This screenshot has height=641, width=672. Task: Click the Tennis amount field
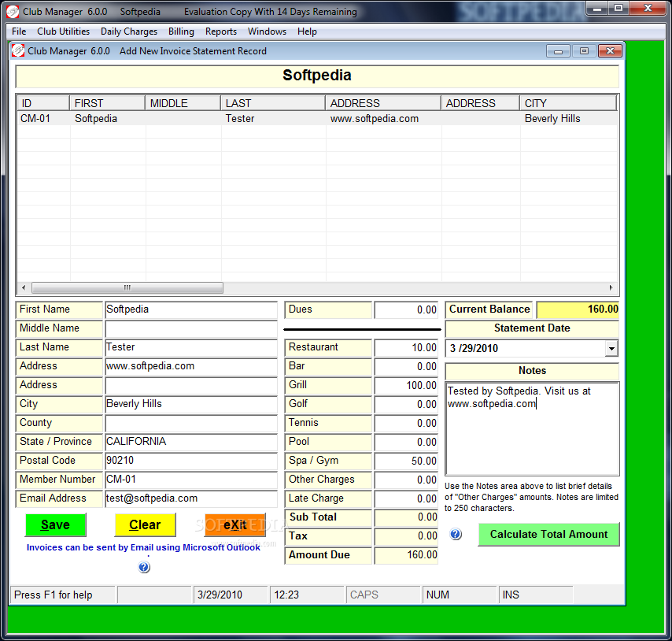tap(406, 423)
